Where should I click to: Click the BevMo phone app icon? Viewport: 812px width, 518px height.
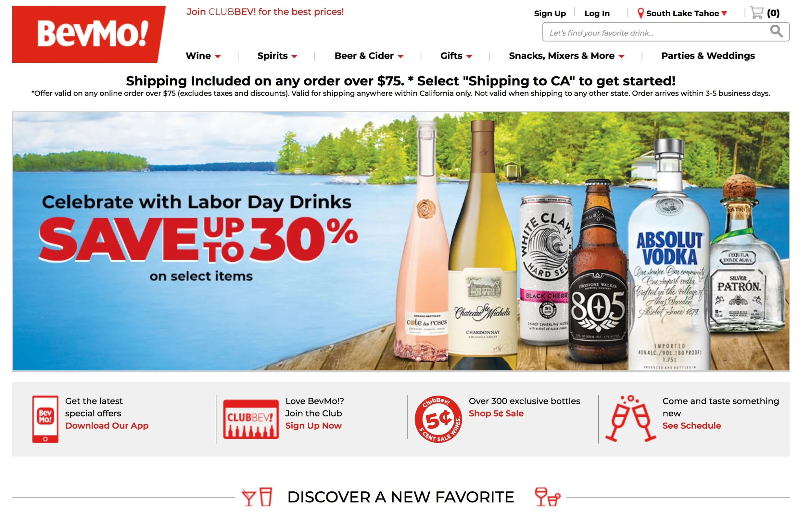[45, 419]
